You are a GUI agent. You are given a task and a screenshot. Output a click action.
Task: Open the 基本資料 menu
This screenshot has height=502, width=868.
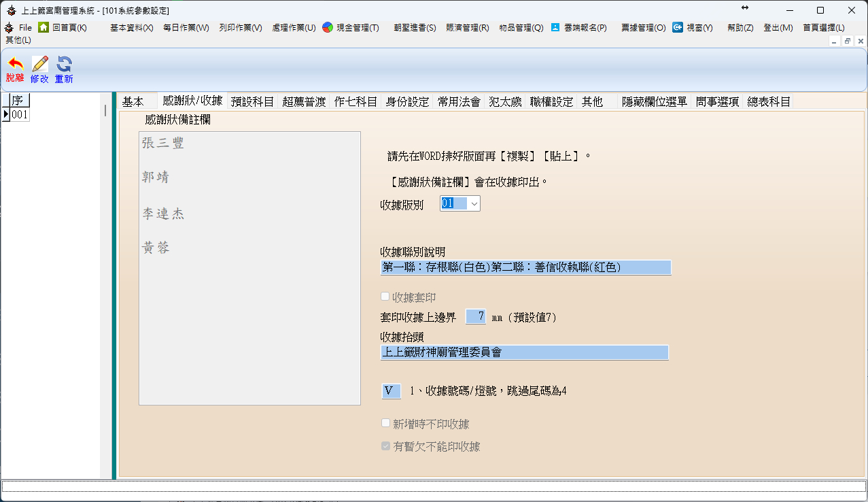point(131,28)
